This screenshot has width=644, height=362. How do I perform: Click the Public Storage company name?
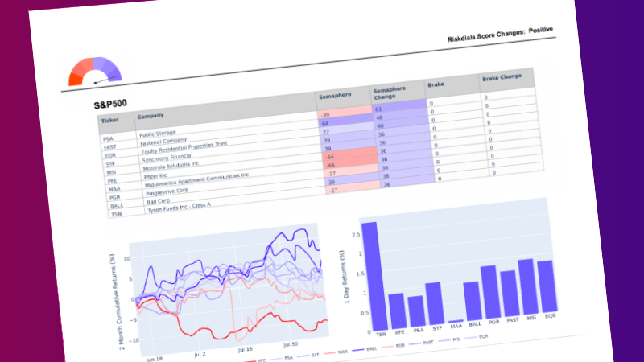coord(157,134)
